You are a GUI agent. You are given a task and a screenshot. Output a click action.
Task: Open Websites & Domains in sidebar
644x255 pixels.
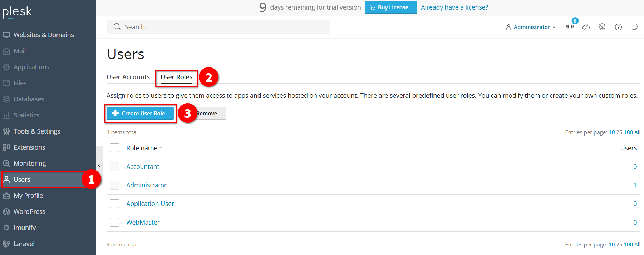(44, 35)
